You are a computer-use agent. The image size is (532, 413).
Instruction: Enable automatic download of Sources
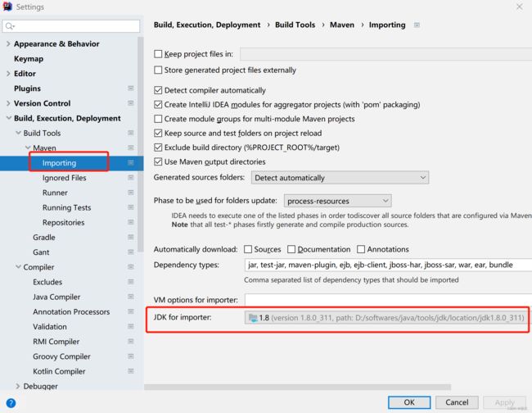point(248,249)
